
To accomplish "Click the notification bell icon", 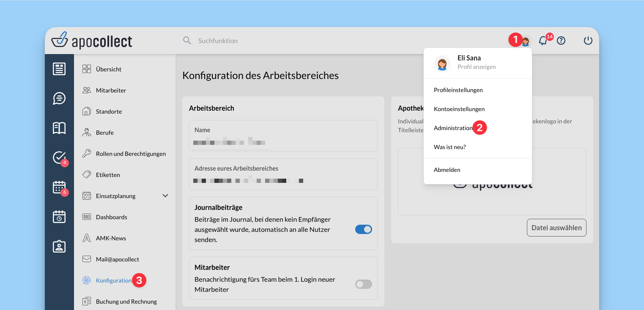I will 543,41.
